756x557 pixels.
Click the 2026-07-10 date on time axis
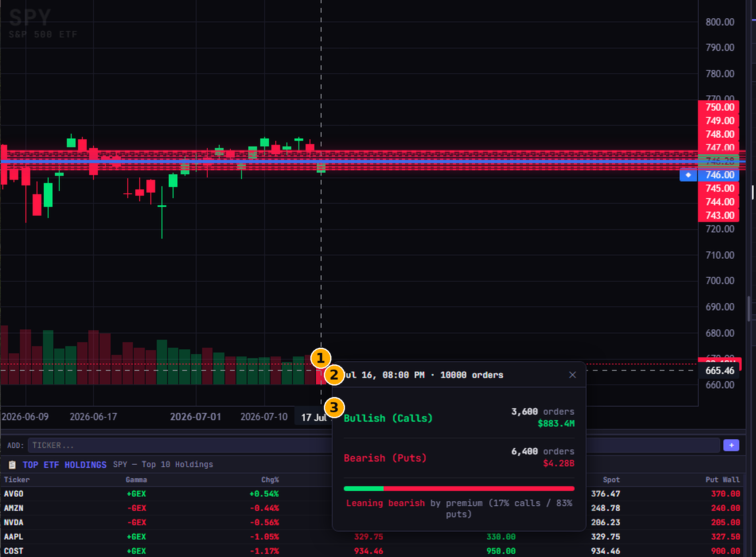[264, 417]
